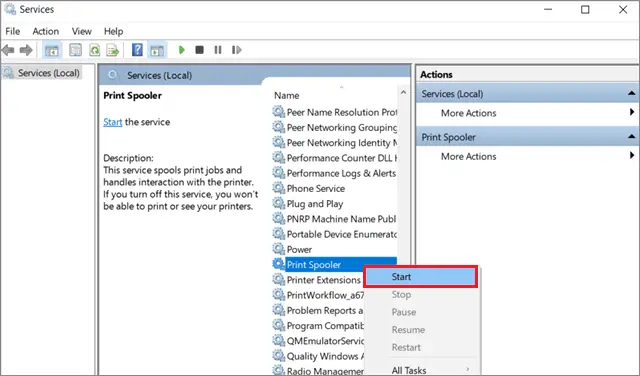Select the Peer Networking Grouping row

click(x=335, y=127)
